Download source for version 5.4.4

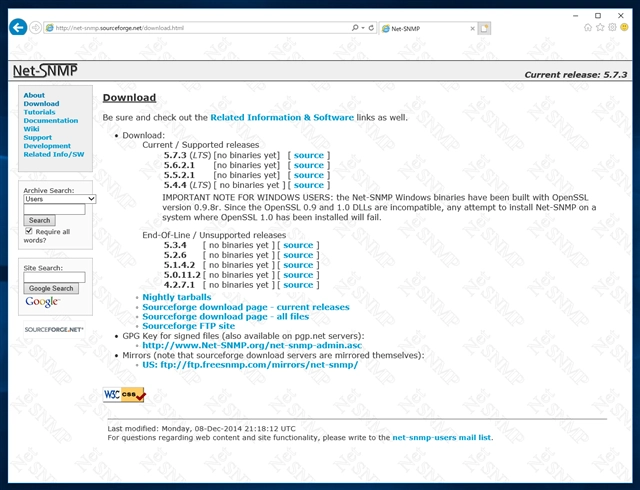[309, 185]
